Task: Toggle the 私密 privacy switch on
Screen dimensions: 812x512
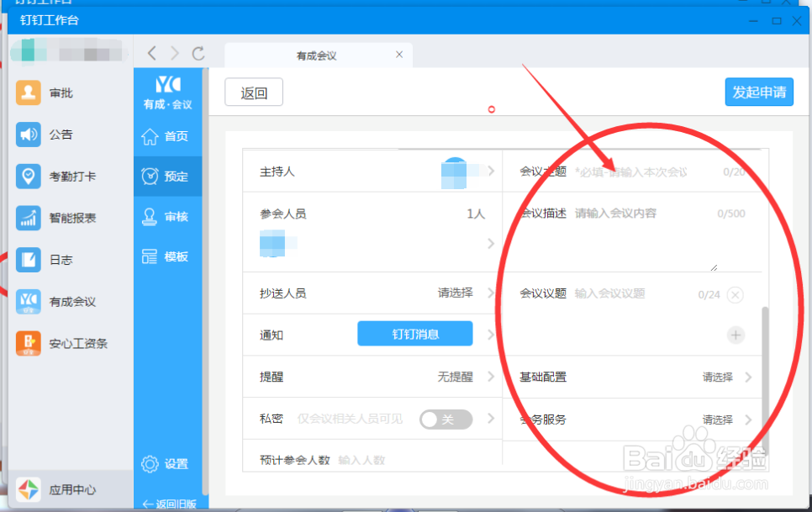Action: tap(446, 419)
